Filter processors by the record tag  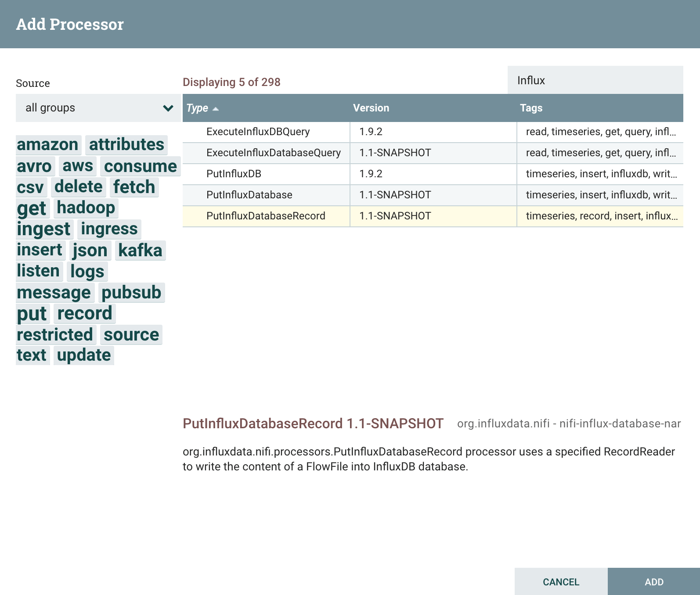[85, 314]
